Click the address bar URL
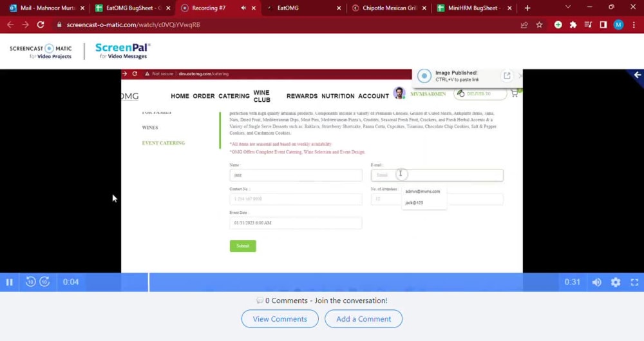This screenshot has width=644, height=341. pos(133,24)
